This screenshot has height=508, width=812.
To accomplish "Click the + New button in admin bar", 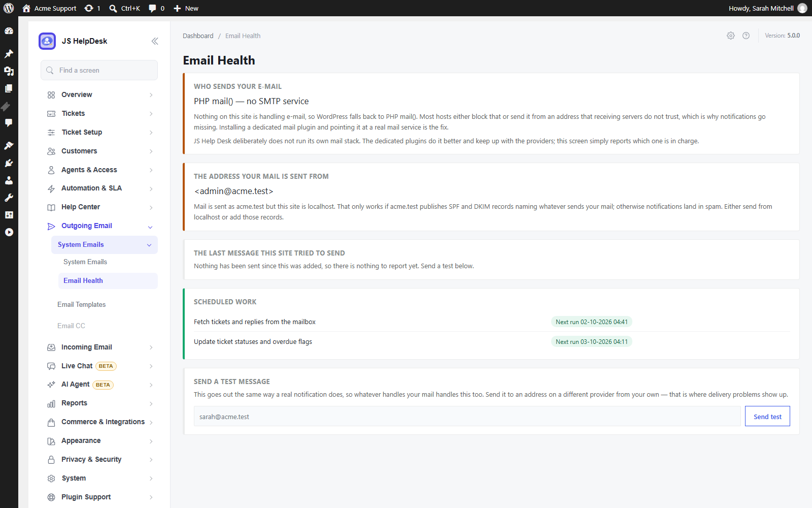I will pos(186,8).
